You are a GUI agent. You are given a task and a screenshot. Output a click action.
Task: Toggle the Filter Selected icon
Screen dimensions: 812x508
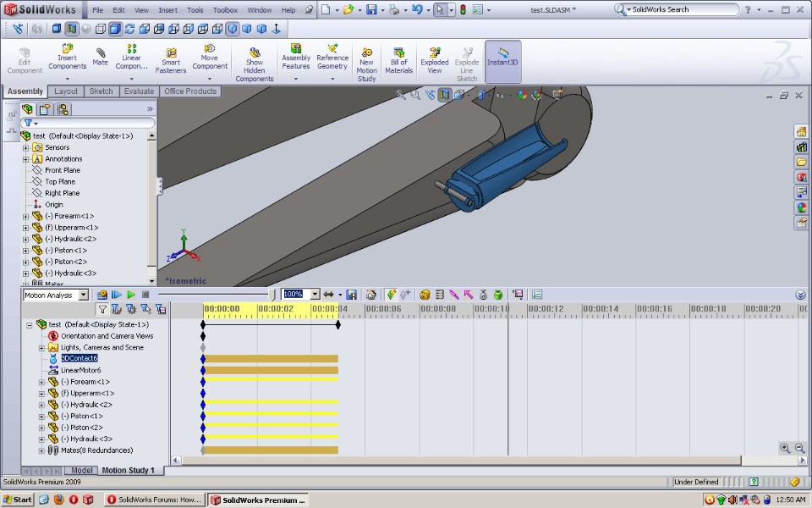tap(146, 310)
